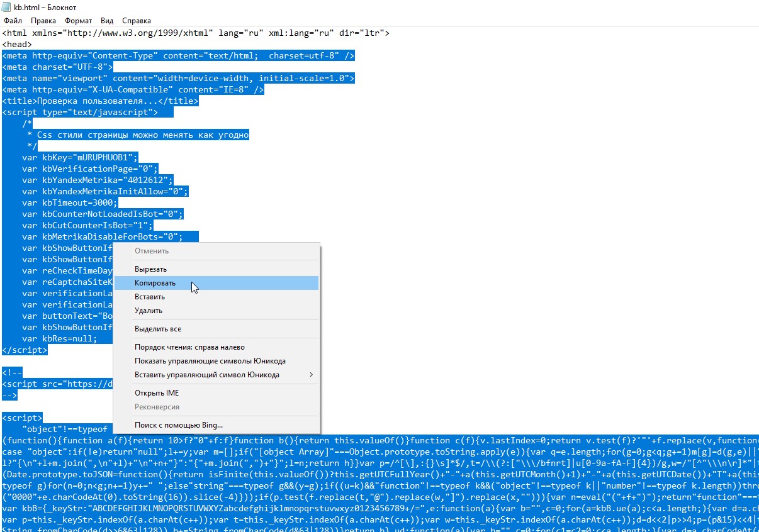Open the Вид menu
This screenshot has height=532, width=759.
[107, 21]
